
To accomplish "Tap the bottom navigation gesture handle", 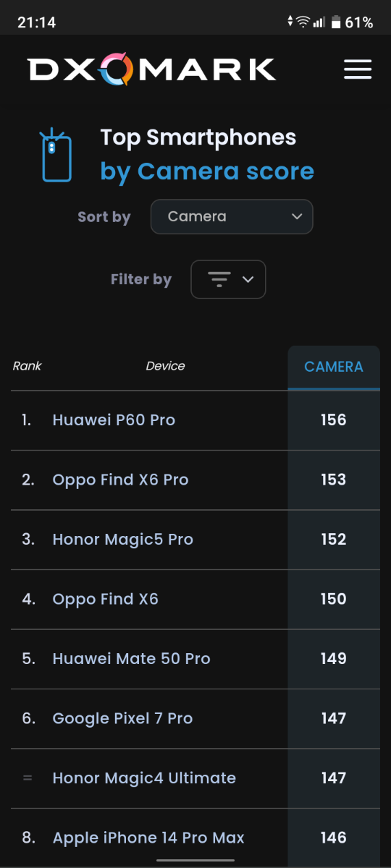I will 195,860.
